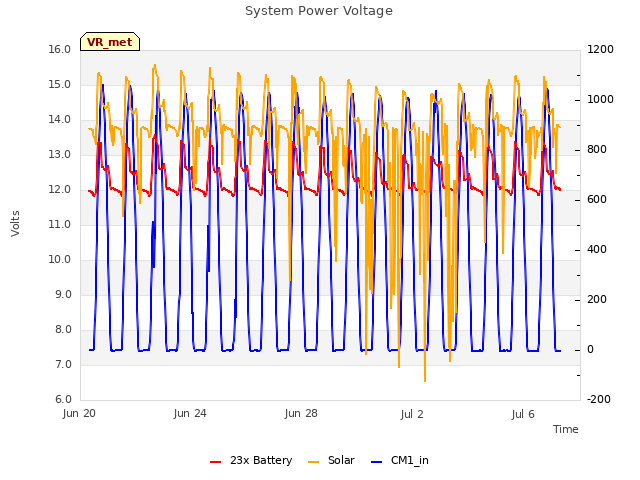Viewport: 640px width, 480px height.
Task: Click the VR_met annotation label
Action: [110, 42]
